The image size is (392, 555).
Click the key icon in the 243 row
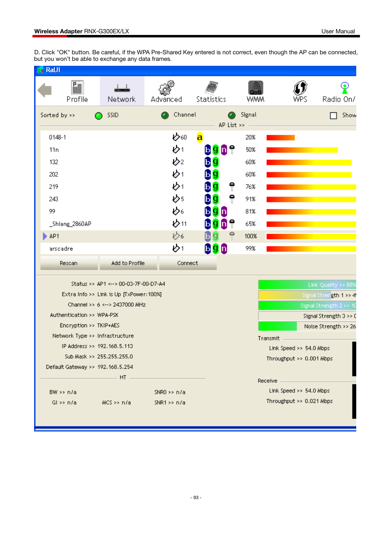click(232, 199)
